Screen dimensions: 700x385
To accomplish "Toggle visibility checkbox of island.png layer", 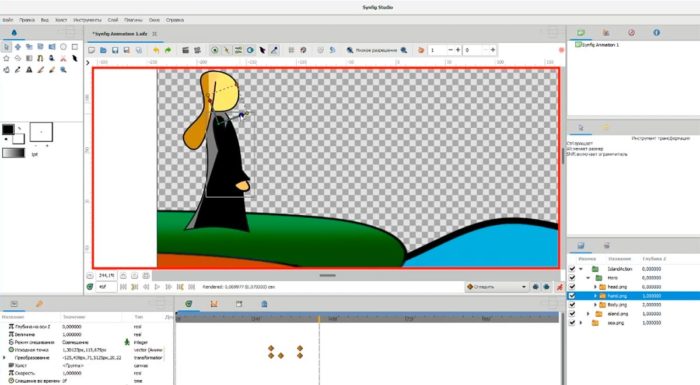I will click(x=572, y=314).
